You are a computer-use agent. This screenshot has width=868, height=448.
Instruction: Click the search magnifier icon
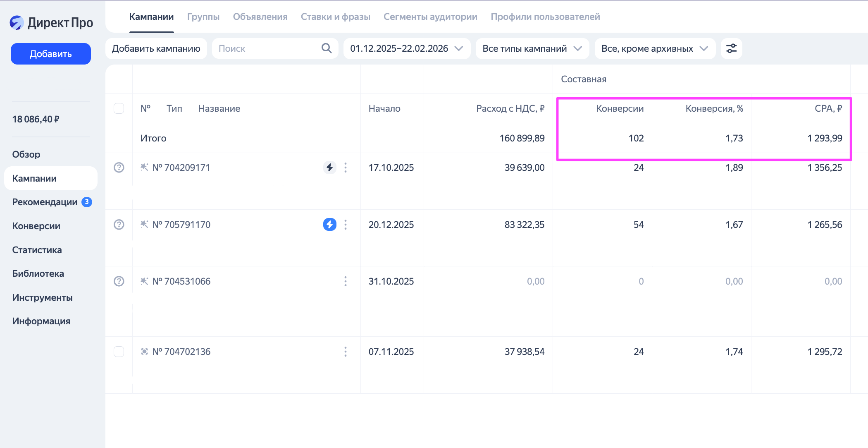click(327, 48)
